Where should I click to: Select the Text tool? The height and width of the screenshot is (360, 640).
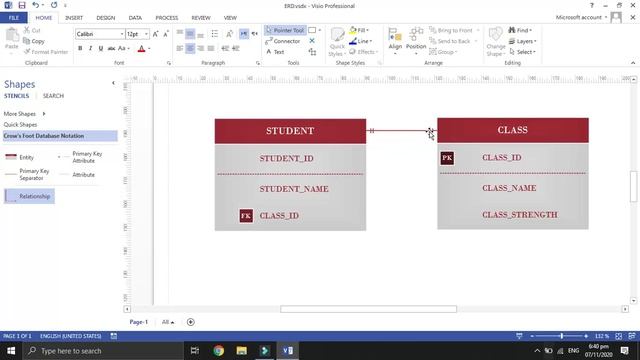point(276,52)
